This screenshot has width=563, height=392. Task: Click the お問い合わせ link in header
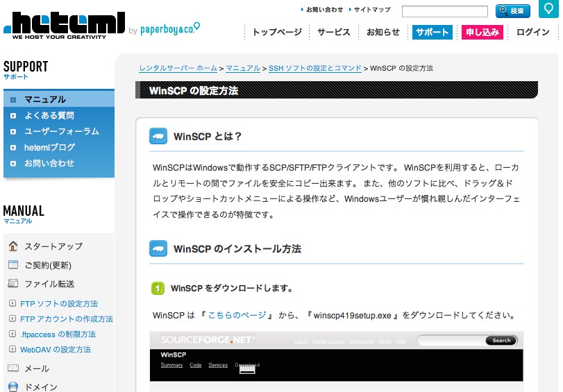(324, 10)
